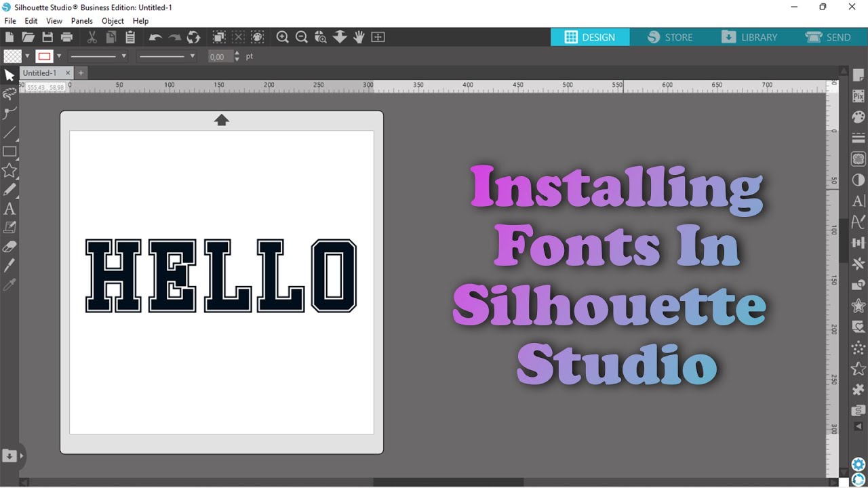This screenshot has height=488, width=868.
Task: Switch to the LIBRARY tab
Action: pyautogui.click(x=749, y=37)
